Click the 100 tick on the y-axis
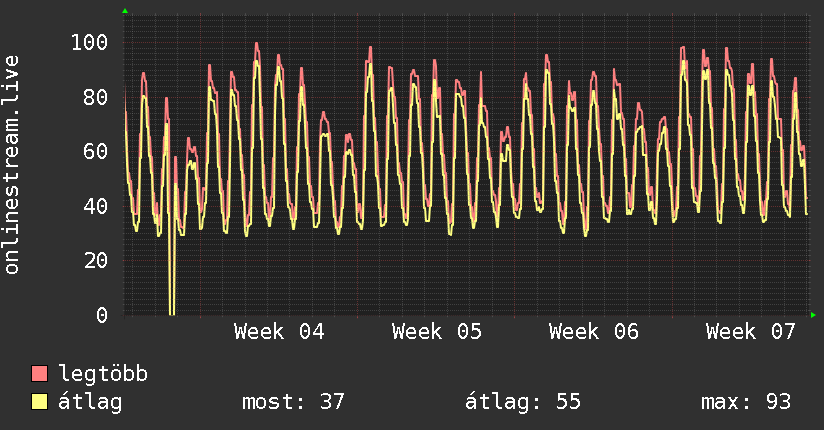This screenshot has height=430, width=824. [89, 42]
